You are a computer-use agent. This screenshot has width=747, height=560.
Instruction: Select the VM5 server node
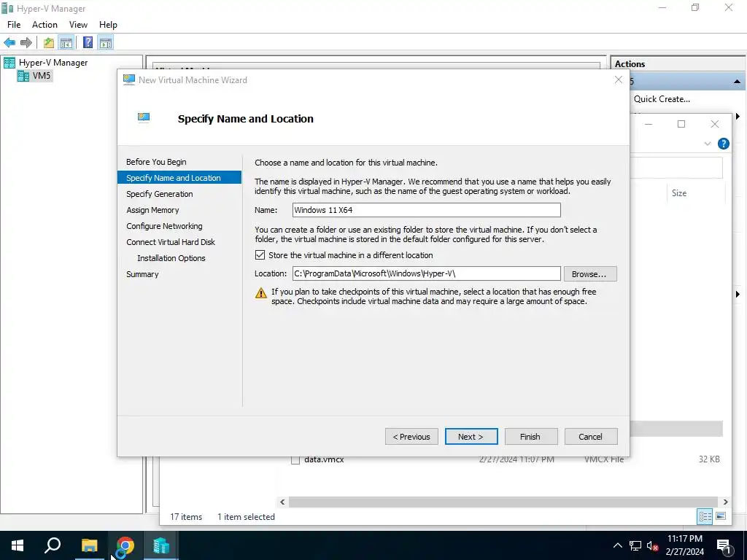(42, 75)
